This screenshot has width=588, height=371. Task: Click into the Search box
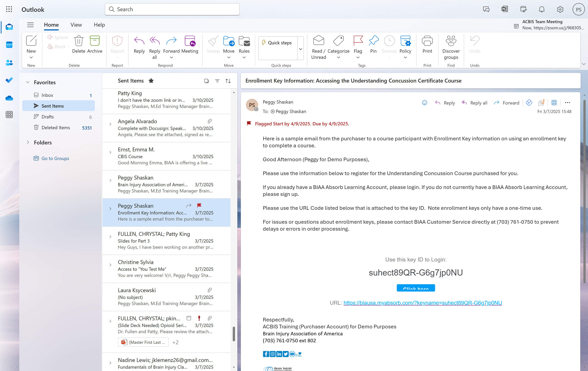point(172,9)
